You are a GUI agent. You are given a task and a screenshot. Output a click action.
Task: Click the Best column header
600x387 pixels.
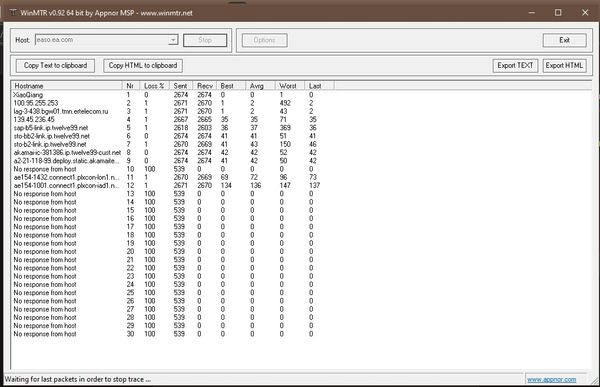point(231,86)
